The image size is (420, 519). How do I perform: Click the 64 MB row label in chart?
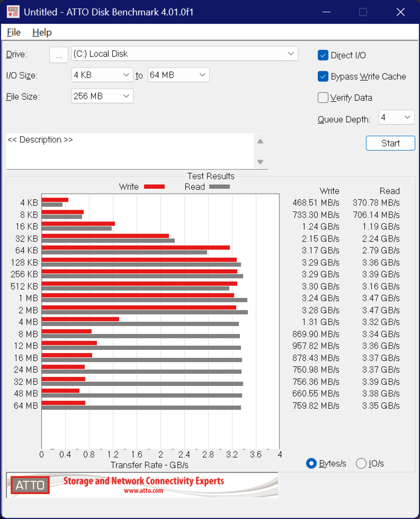tap(26, 406)
